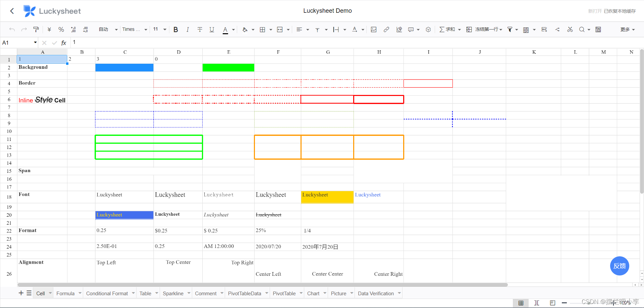
Task: Click the find magnifier icon
Action: click(x=582, y=30)
